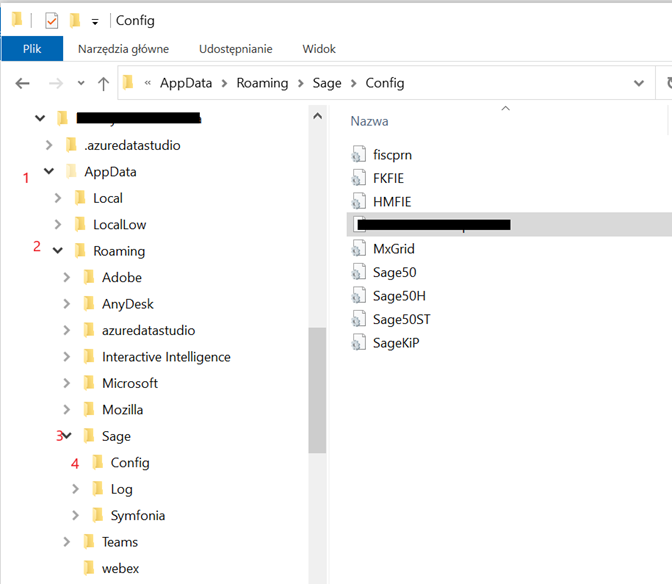Click the chevron after AppData in breadcrumb

pos(224,83)
